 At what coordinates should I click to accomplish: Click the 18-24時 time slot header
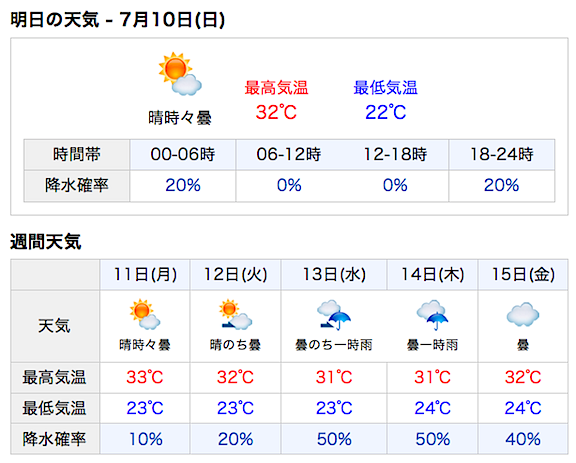(x=501, y=154)
